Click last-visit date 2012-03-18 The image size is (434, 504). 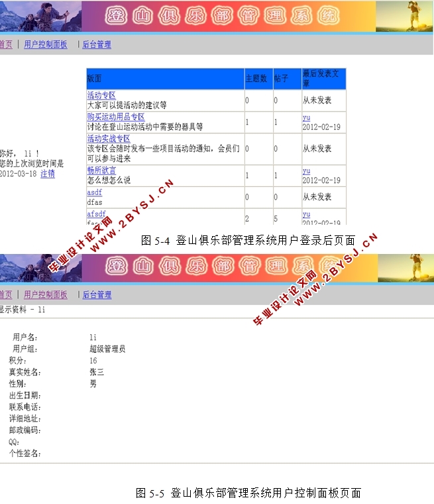click(19, 174)
